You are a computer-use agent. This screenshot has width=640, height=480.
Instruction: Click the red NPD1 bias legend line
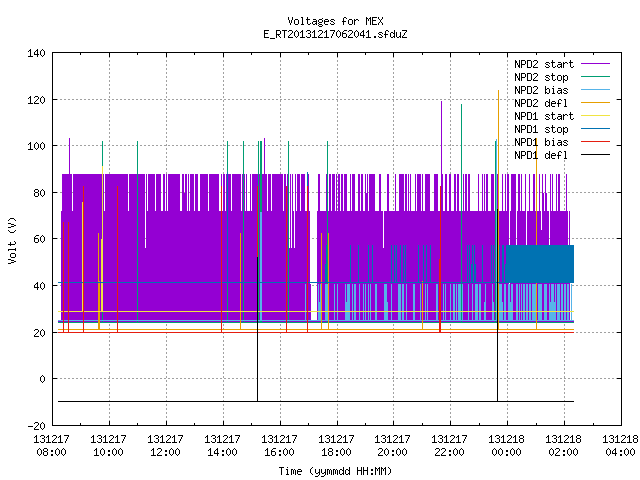(595, 142)
